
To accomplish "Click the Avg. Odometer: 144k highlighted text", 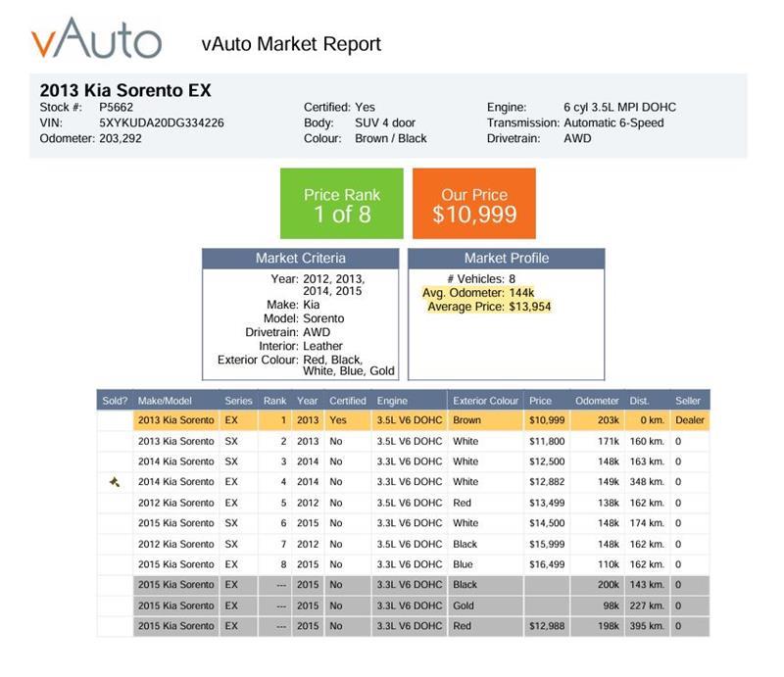I will click(x=478, y=293).
